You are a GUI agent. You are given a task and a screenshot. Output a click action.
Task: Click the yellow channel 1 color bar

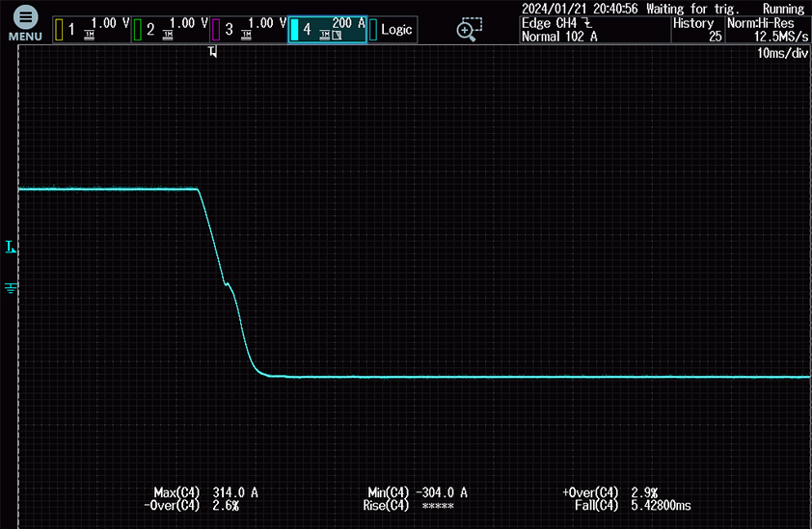[x=59, y=30]
